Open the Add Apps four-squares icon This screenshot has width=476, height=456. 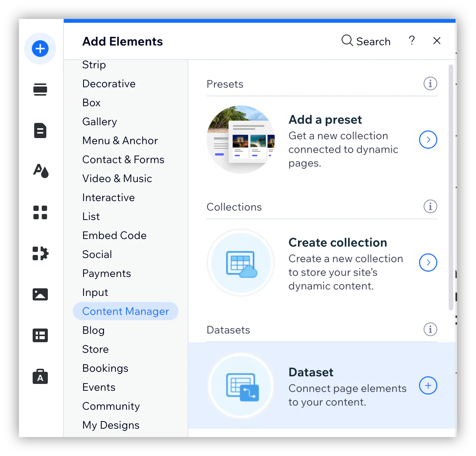click(40, 212)
